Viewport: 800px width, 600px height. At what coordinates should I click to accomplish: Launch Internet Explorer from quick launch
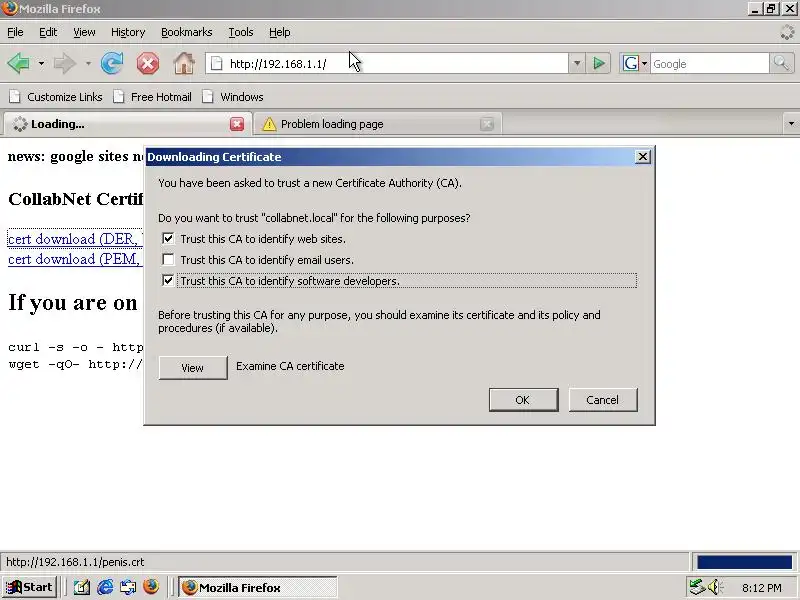[105, 587]
